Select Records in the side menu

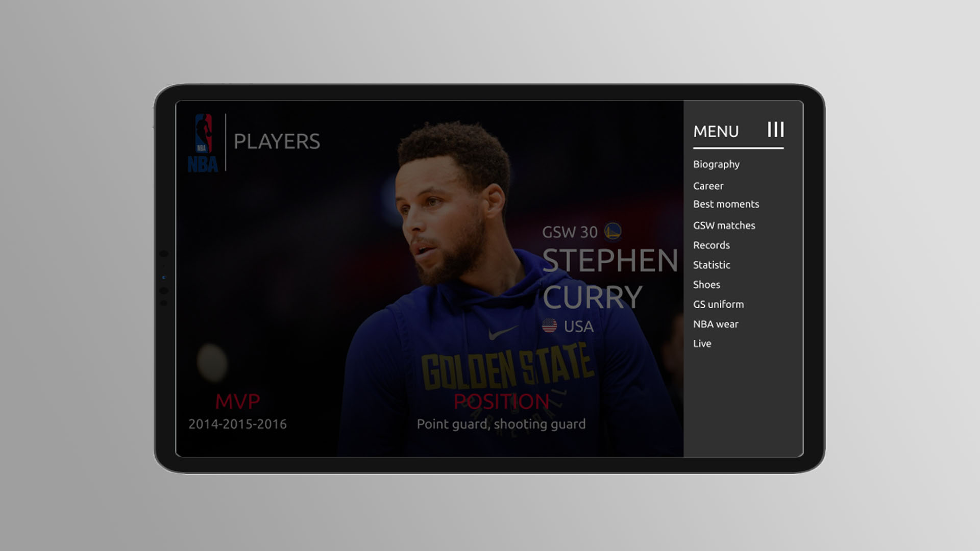711,245
